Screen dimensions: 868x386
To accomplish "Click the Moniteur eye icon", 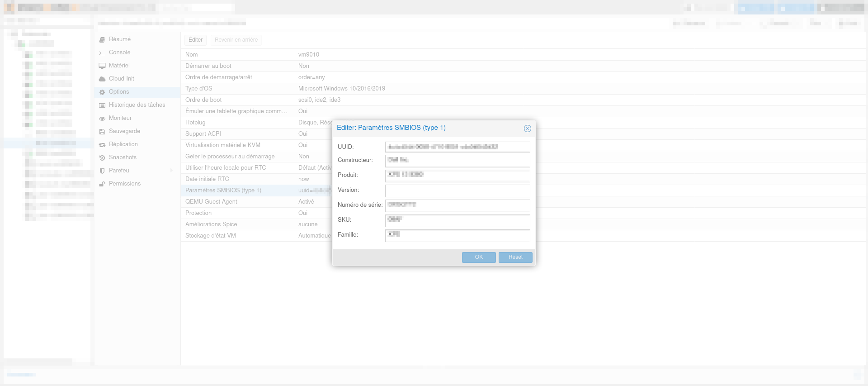I will [102, 119].
